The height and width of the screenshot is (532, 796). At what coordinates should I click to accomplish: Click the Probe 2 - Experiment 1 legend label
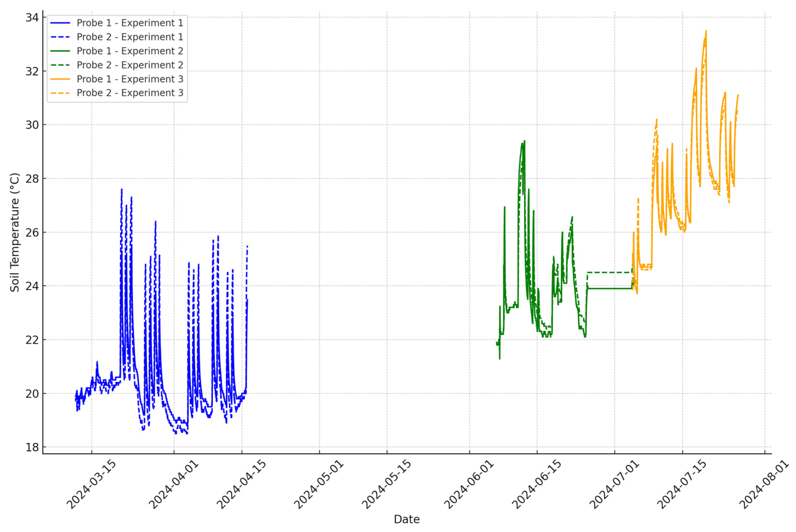[130, 37]
